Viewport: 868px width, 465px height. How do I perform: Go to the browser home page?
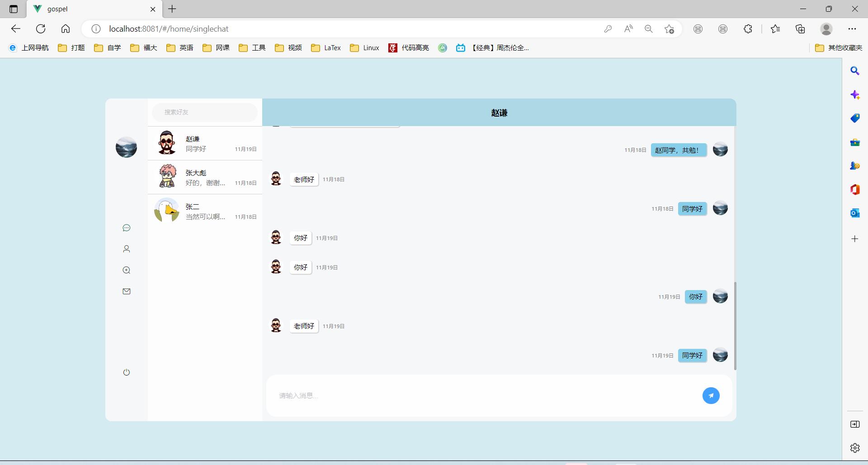click(x=66, y=29)
